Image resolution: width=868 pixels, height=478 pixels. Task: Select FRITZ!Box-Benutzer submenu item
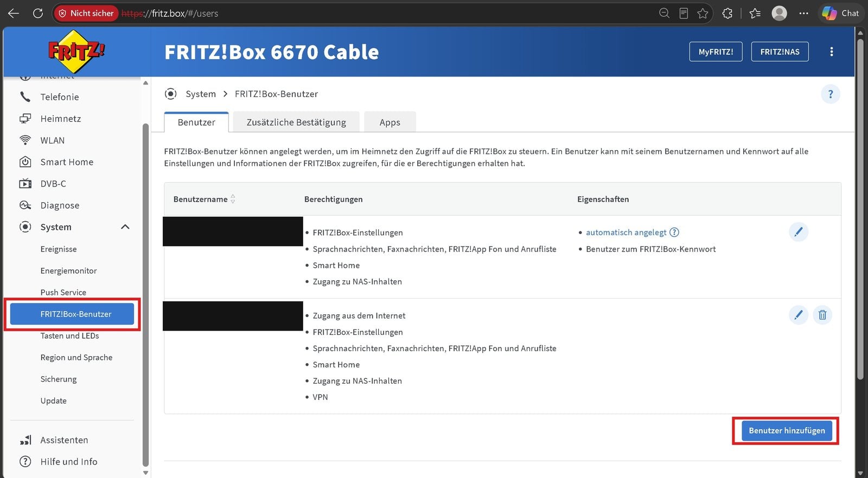[72, 314]
